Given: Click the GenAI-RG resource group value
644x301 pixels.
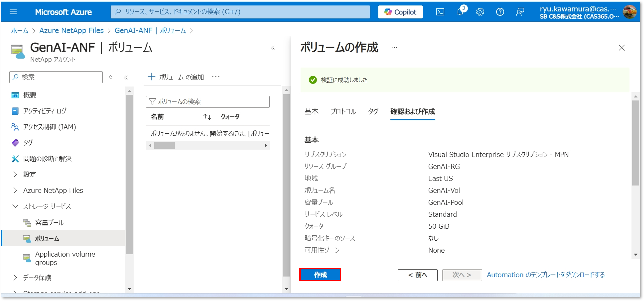Looking at the screenshot, I should (x=444, y=166).
